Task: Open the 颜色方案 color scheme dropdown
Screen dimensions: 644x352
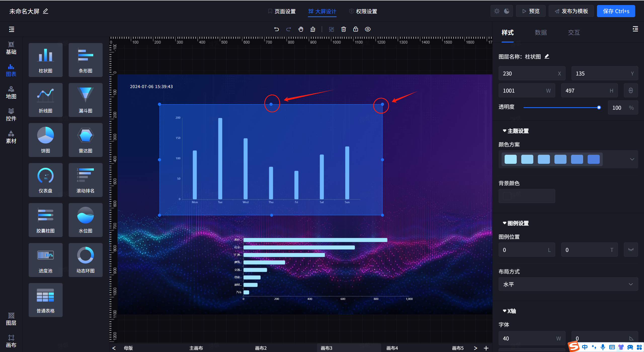Action: coord(632,159)
